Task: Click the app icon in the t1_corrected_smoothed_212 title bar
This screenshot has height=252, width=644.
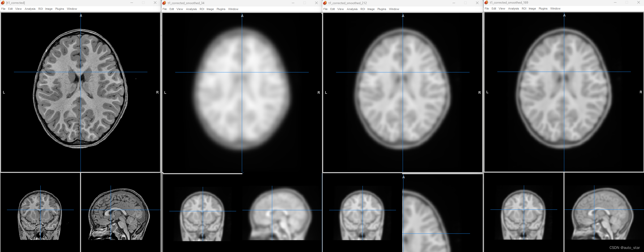Action: tap(325, 3)
